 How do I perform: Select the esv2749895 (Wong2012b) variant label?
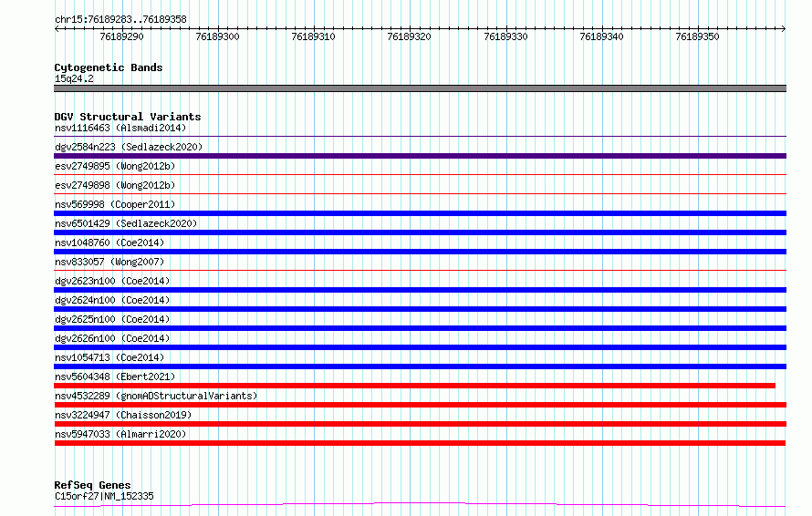point(115,166)
